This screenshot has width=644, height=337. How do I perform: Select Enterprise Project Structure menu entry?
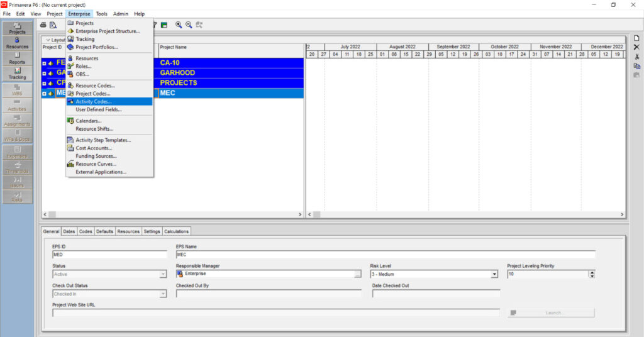[x=109, y=31]
